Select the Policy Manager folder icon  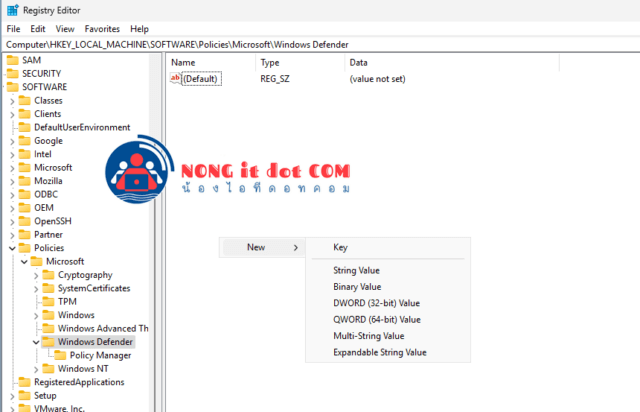point(60,355)
